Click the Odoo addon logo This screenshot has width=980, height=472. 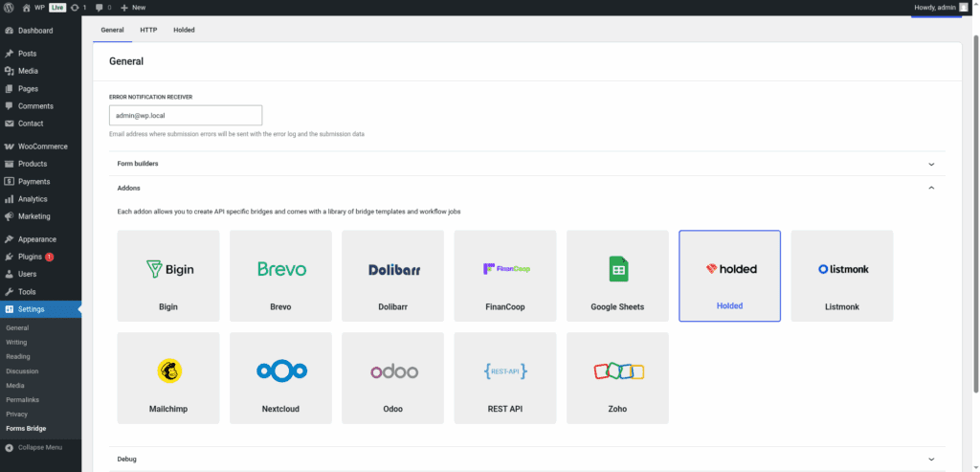393,371
